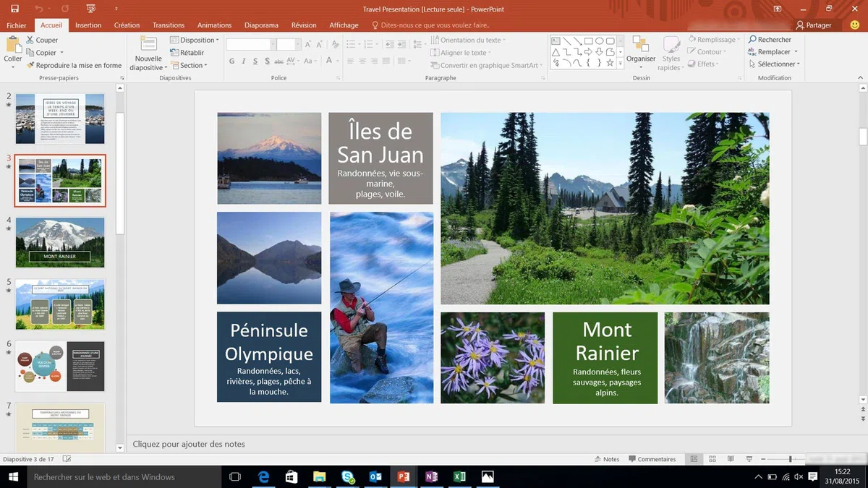Switch to Insertion tab

[88, 25]
